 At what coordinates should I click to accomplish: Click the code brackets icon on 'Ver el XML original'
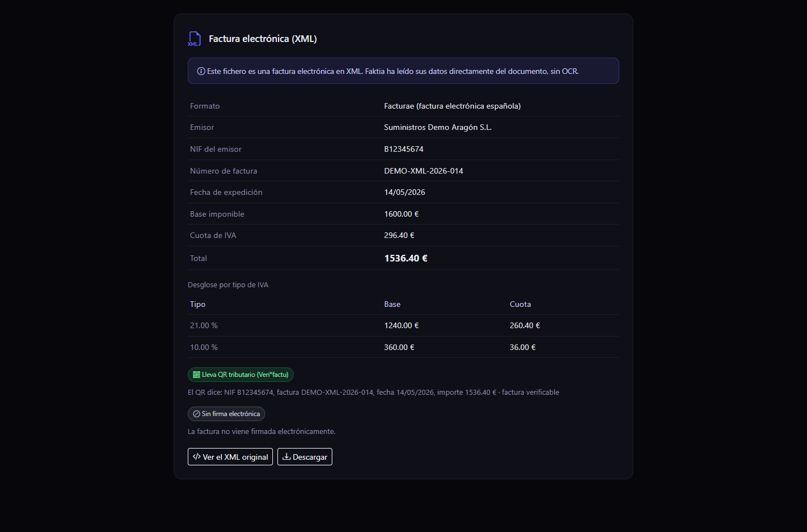pyautogui.click(x=197, y=457)
